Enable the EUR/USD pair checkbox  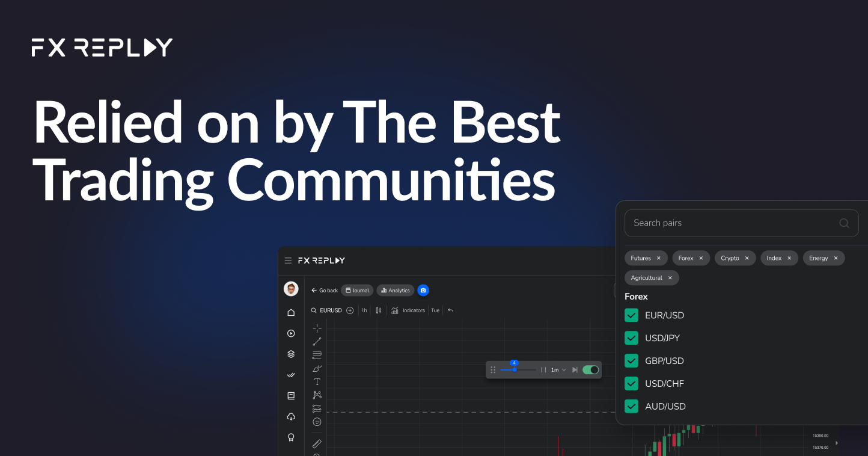(631, 315)
